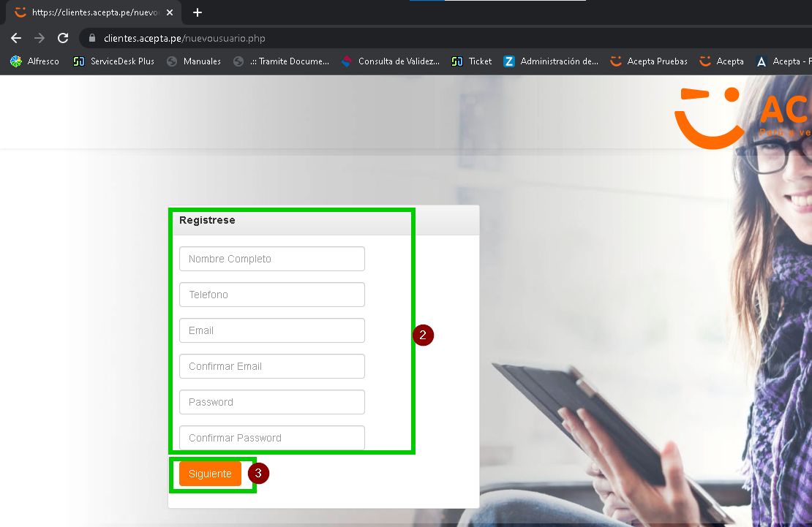
Task: Open the ServiceDesk Plus bookmark
Action: tap(114, 61)
